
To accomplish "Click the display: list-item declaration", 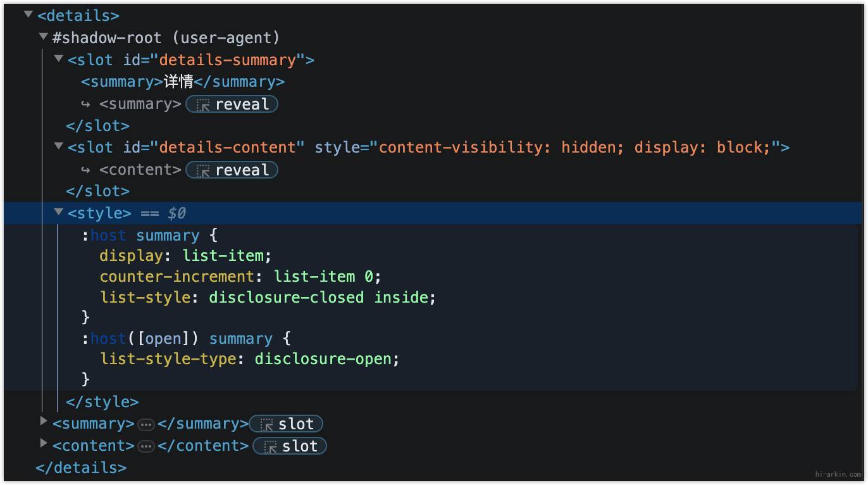I will 185,256.
